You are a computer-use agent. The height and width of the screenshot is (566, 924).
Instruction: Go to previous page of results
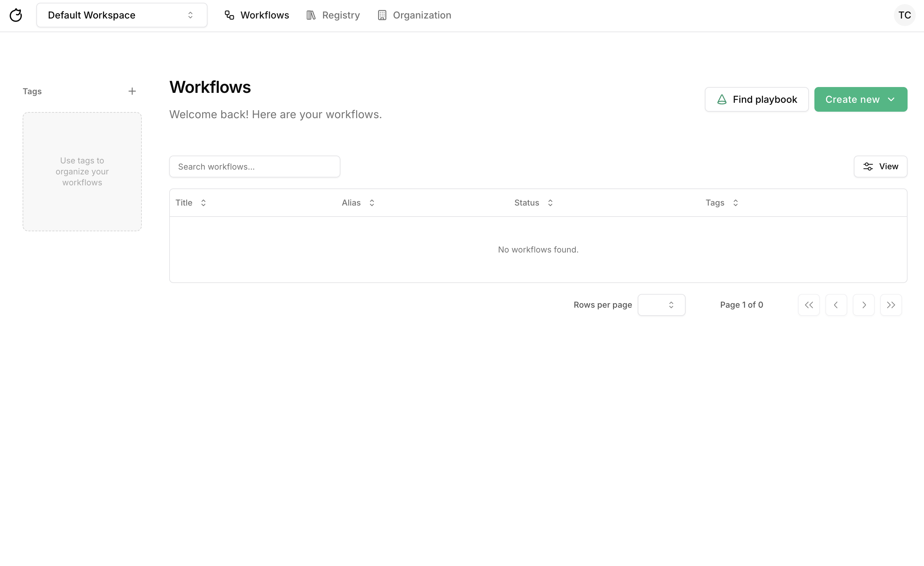[x=836, y=305]
